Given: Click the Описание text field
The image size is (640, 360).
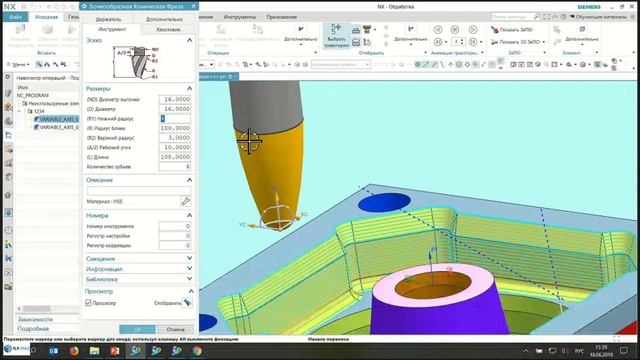Looking at the screenshot, I should coord(139,191).
